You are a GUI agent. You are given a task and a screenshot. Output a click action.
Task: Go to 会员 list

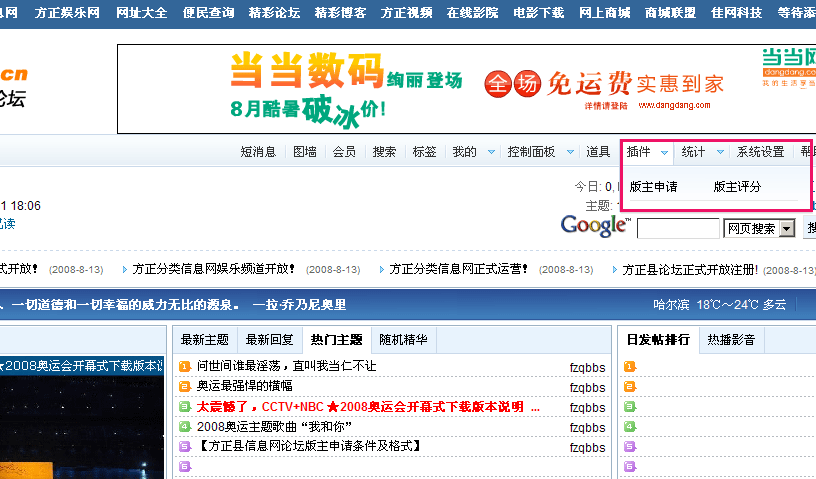pyautogui.click(x=345, y=152)
